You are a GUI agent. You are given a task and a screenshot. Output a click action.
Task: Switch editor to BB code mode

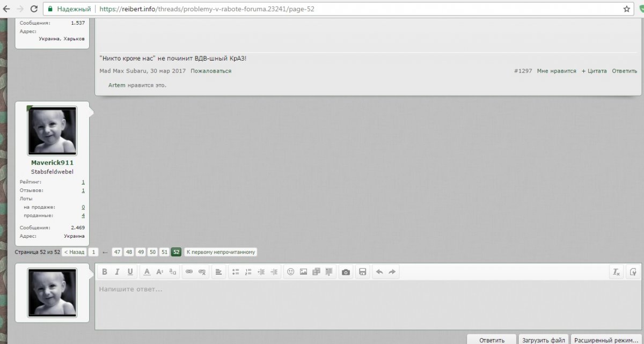coord(633,272)
